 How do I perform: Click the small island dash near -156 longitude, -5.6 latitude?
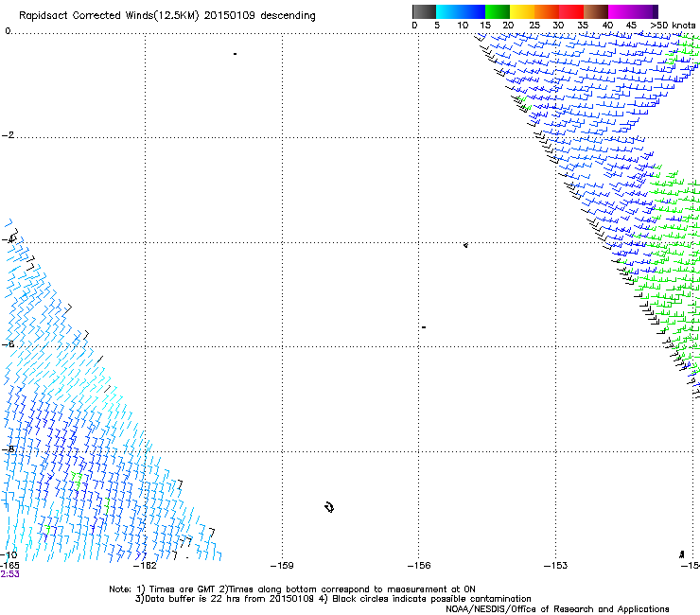tap(424, 327)
